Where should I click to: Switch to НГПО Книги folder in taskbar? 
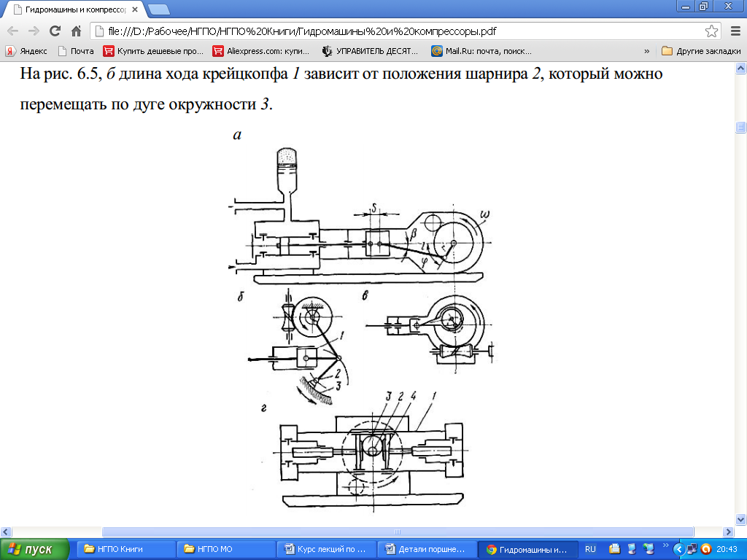(x=125, y=549)
